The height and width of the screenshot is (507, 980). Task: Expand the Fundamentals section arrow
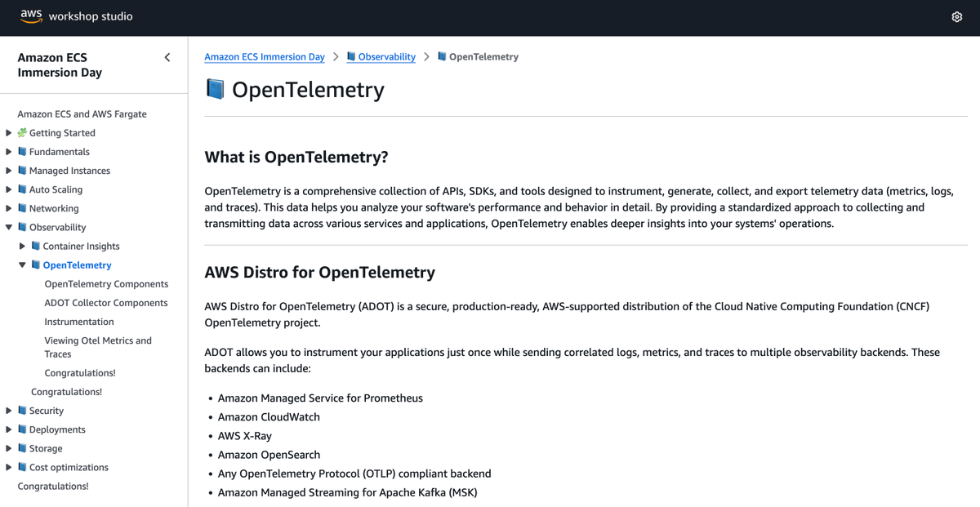(9, 151)
